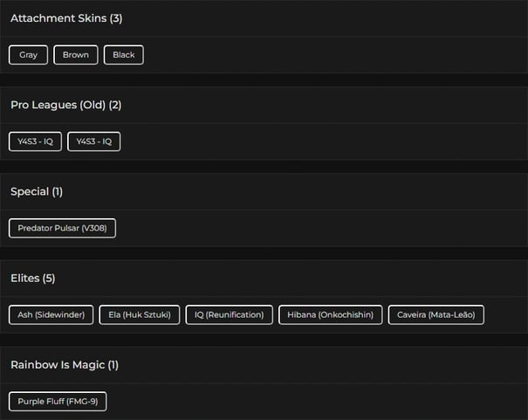528x420 pixels.
Task: Select the Hibana (Onkochishin) tag
Action: [x=332, y=314]
